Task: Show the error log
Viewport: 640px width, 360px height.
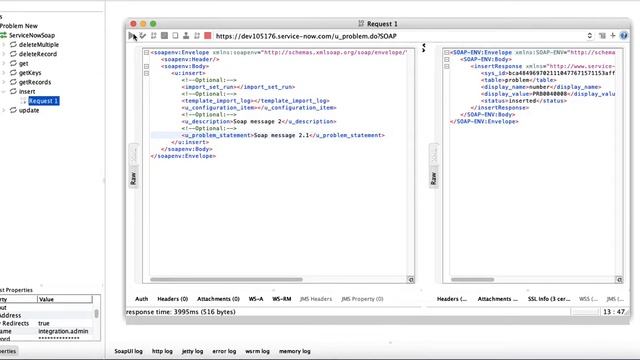Action: (x=224, y=351)
